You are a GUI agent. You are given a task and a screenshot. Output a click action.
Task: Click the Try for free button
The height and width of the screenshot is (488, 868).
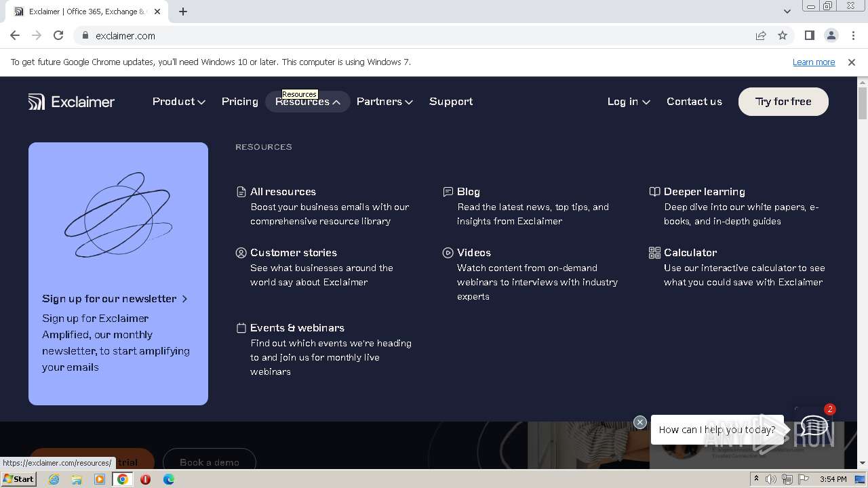tap(783, 102)
